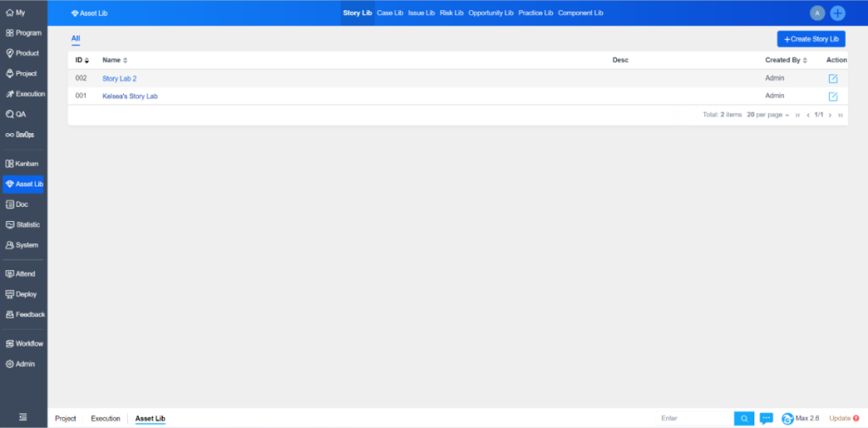The height and width of the screenshot is (428, 868).
Task: Click the edit icon for Story Lab 2
Action: click(832, 79)
